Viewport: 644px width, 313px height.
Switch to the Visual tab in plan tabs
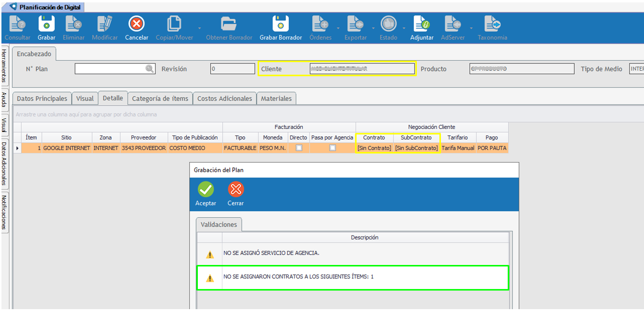click(85, 98)
